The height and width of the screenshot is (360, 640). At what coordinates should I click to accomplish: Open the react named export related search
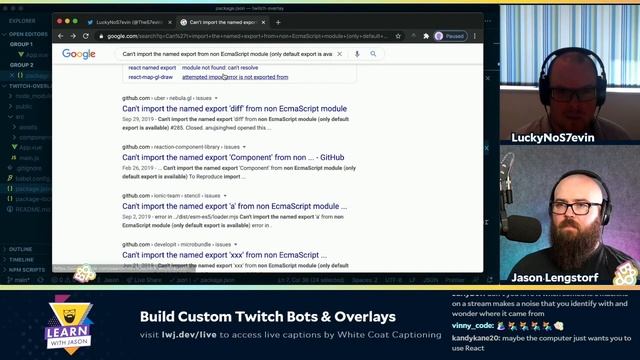152,68
